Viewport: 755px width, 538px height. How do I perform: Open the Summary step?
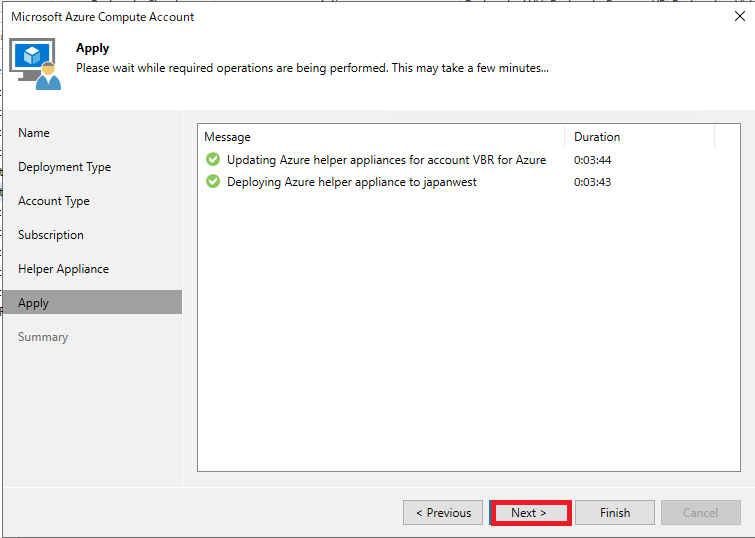point(43,337)
